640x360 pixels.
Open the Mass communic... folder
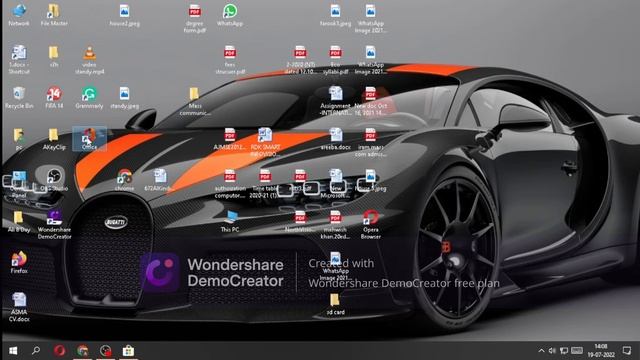click(195, 101)
